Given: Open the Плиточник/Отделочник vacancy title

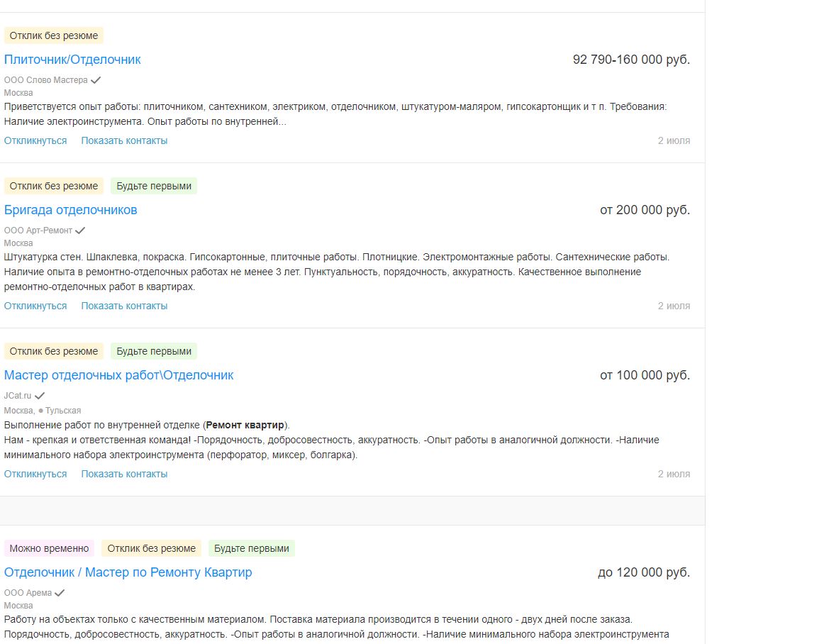Looking at the screenshot, I should (x=72, y=60).
